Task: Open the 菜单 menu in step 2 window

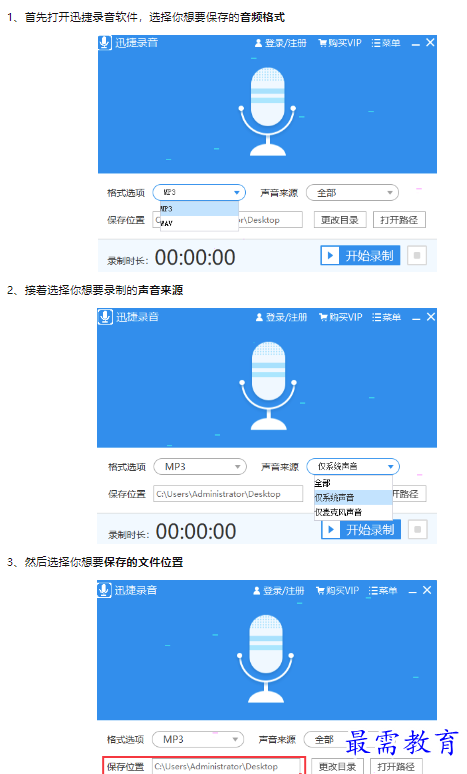Action: pyautogui.click(x=386, y=317)
